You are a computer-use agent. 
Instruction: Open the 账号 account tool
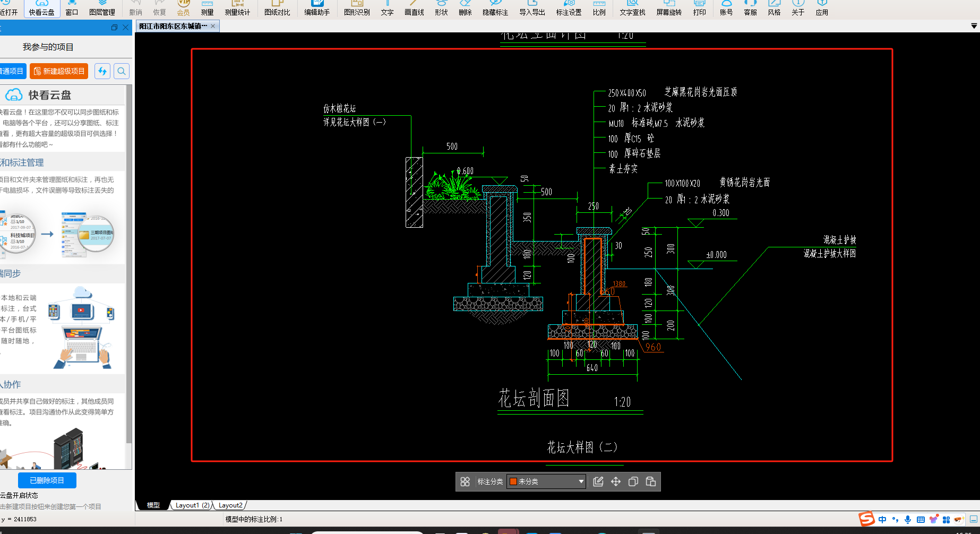726,8
